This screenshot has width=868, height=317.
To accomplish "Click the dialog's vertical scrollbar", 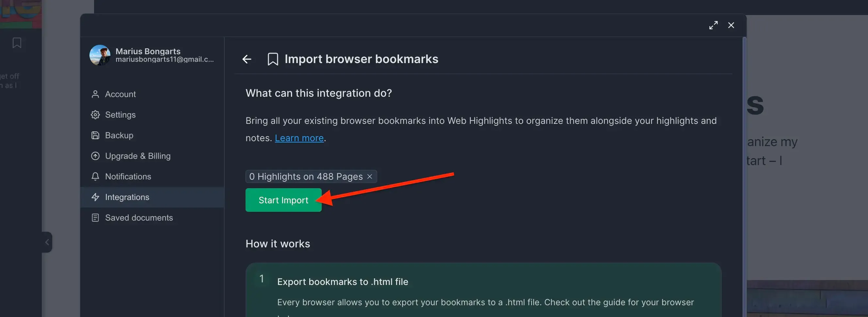I will coord(744,177).
